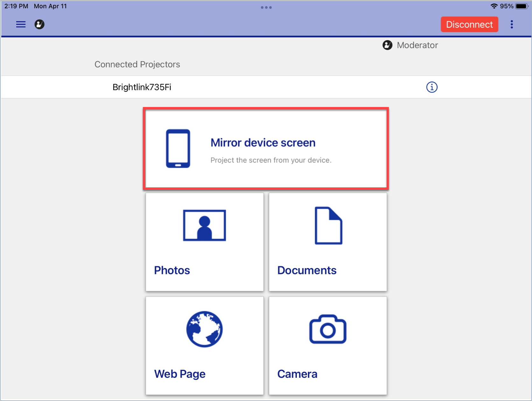Choose the Mirror device screen title
Screen dimensions: 532x401
(x=263, y=143)
